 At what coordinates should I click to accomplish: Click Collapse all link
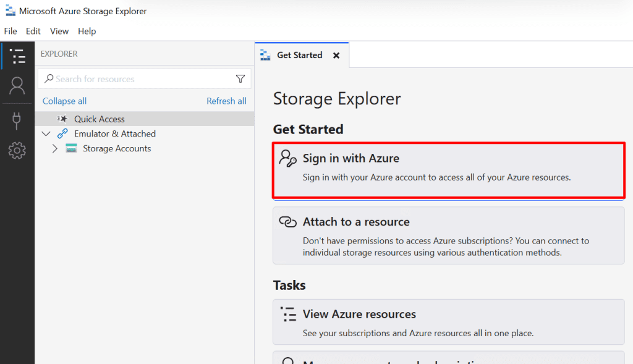tap(64, 101)
